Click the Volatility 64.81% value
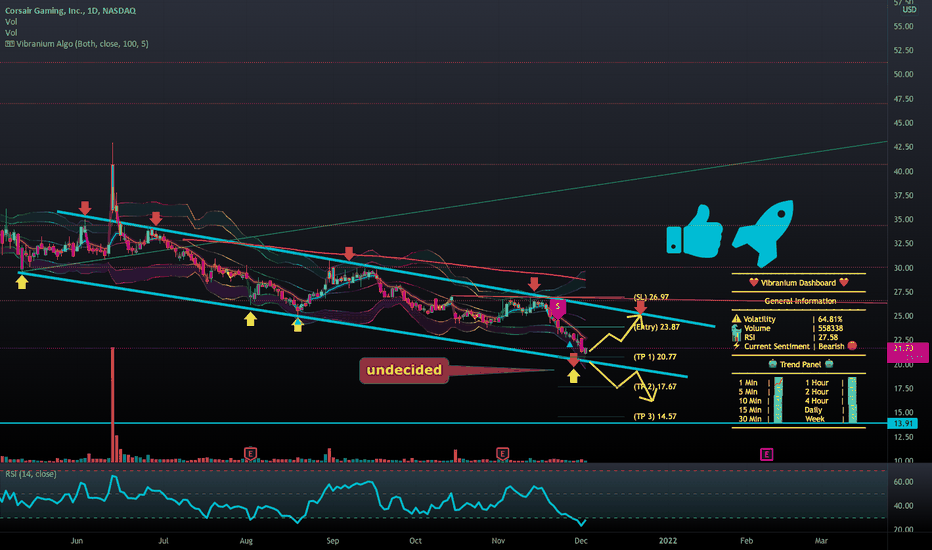Screen dimensions: 932x550 click(x=830, y=319)
